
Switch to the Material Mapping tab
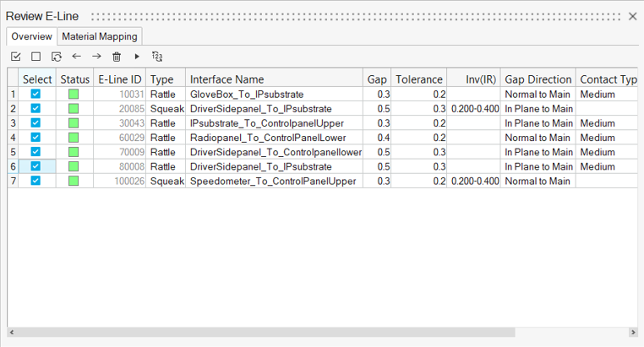[99, 36]
